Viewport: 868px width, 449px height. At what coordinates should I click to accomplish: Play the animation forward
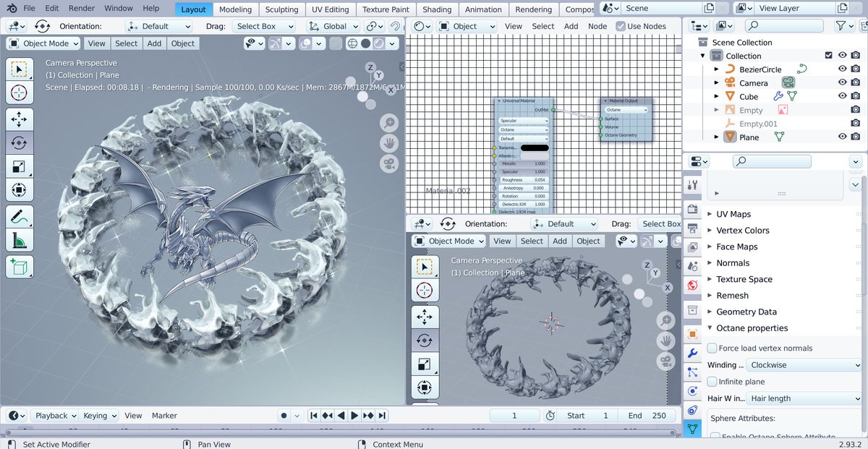pyautogui.click(x=354, y=416)
